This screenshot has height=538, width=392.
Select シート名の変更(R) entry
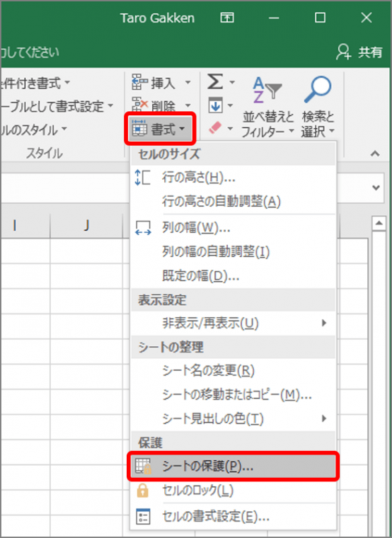[234, 370]
